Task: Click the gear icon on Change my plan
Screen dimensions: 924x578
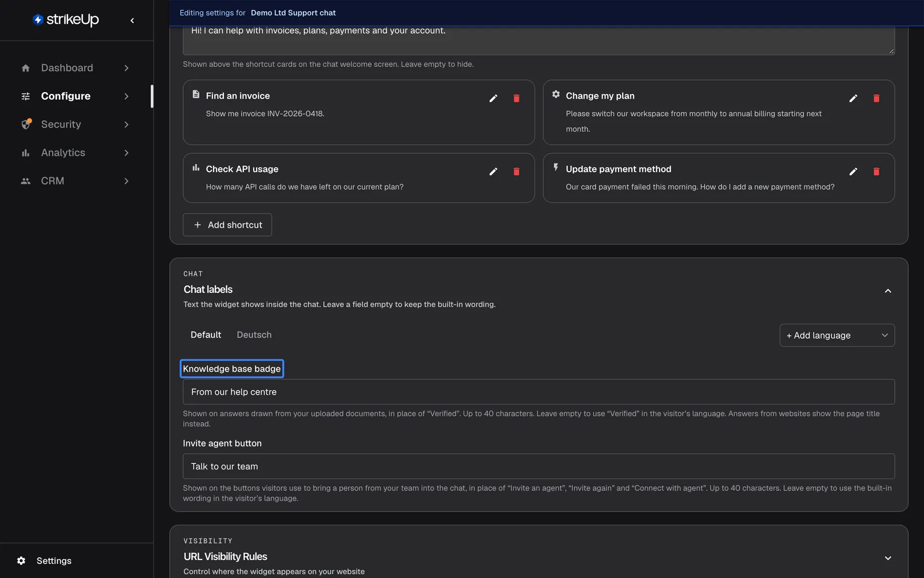Action: 556,94
